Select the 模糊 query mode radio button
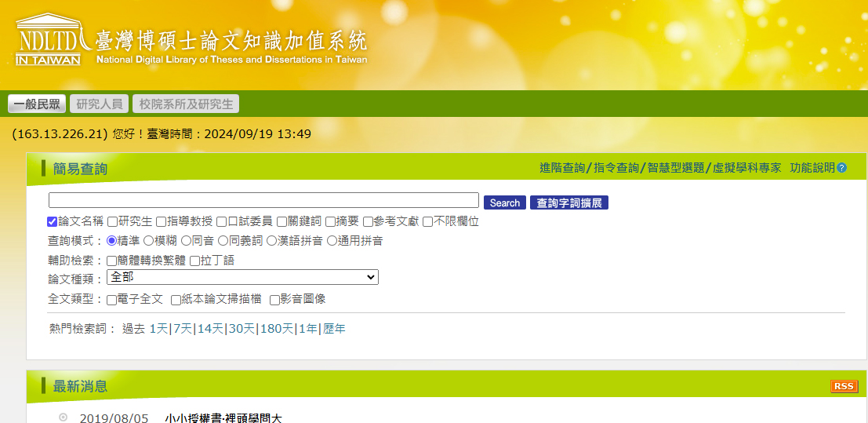The image size is (868, 423). click(x=149, y=241)
